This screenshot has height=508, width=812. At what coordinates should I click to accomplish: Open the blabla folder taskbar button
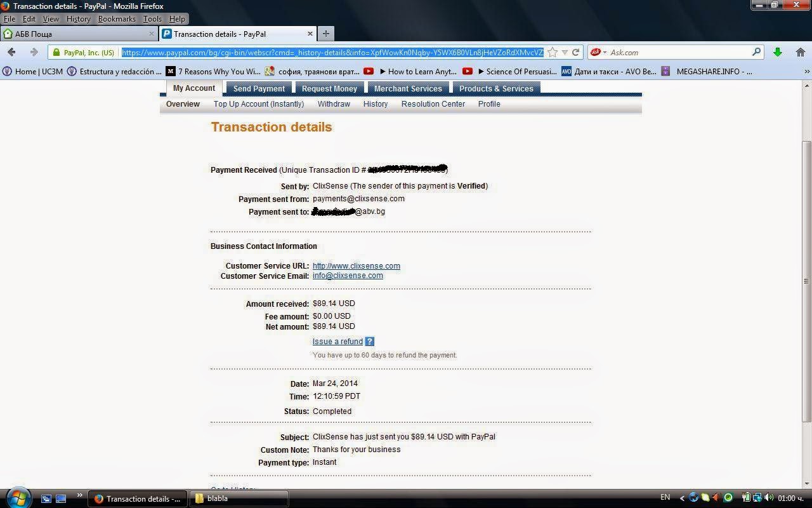tap(240, 498)
